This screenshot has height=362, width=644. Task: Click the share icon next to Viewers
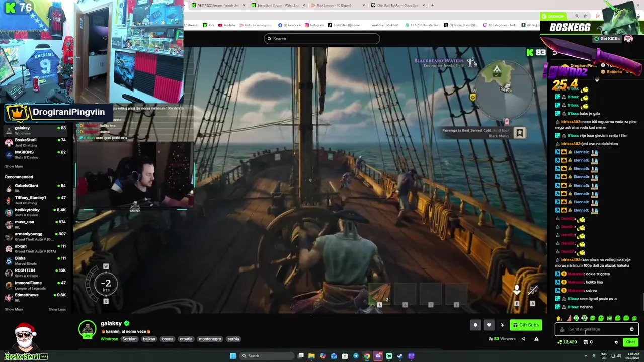tap(523, 339)
